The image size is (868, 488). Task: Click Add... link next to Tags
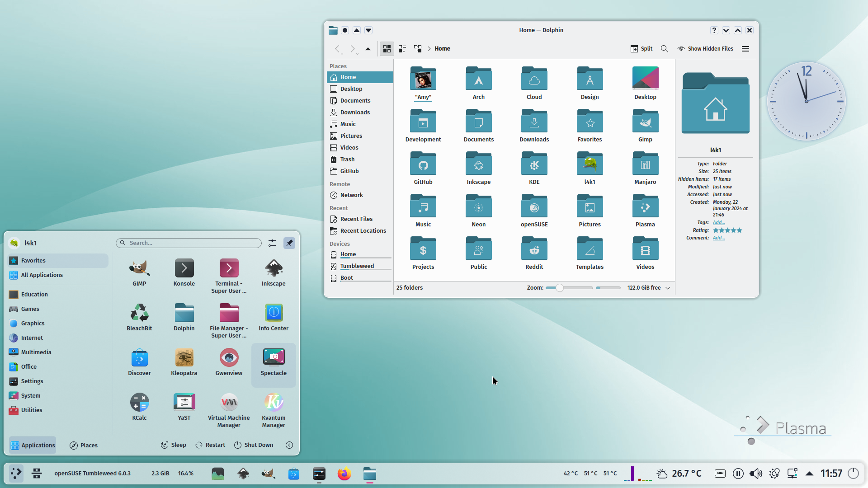point(719,223)
